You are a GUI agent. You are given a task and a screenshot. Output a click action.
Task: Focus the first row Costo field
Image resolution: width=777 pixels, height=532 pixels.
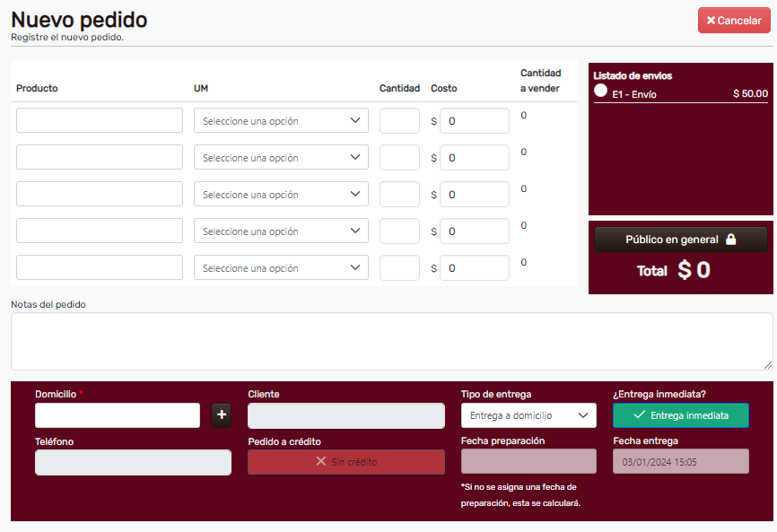pyautogui.click(x=474, y=120)
